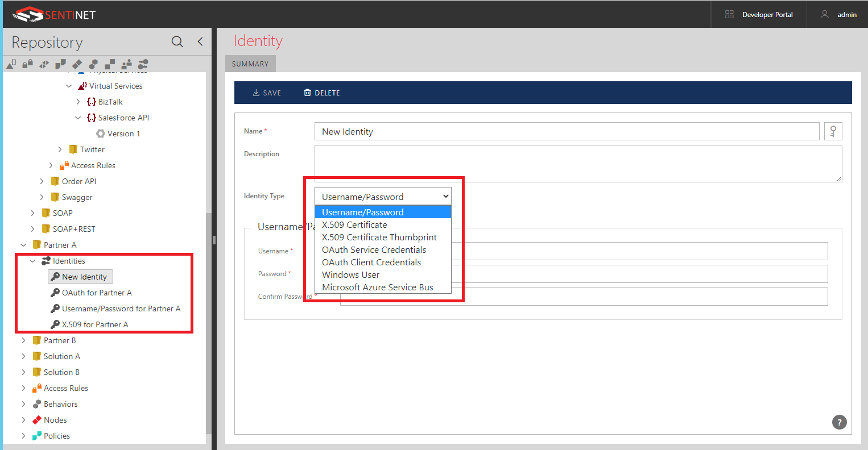Click the double-padlock access rules toolbar icon
Screen dimensions: 868x450
[x=27, y=64]
